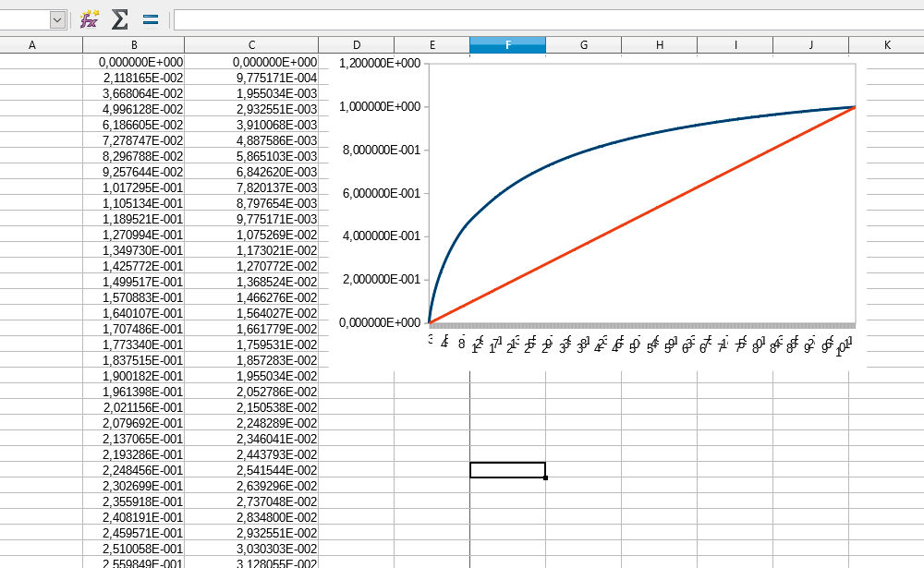Expand the Name Box dropdown arrow
The width and height of the screenshot is (924, 568).
57,19
